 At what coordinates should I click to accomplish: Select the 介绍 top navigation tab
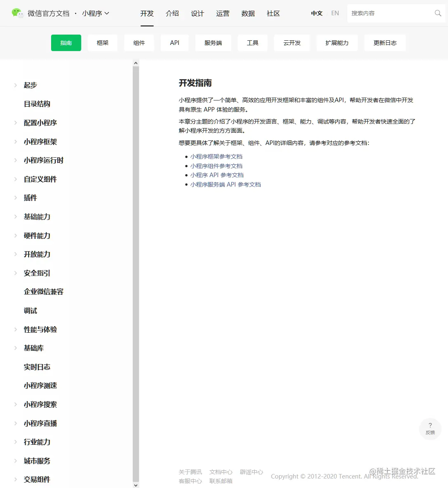click(172, 13)
